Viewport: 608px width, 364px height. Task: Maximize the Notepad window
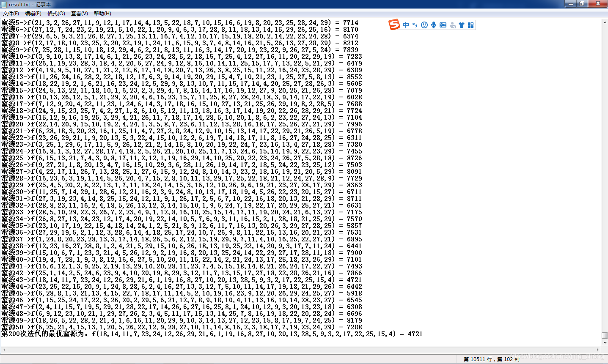(582, 4)
